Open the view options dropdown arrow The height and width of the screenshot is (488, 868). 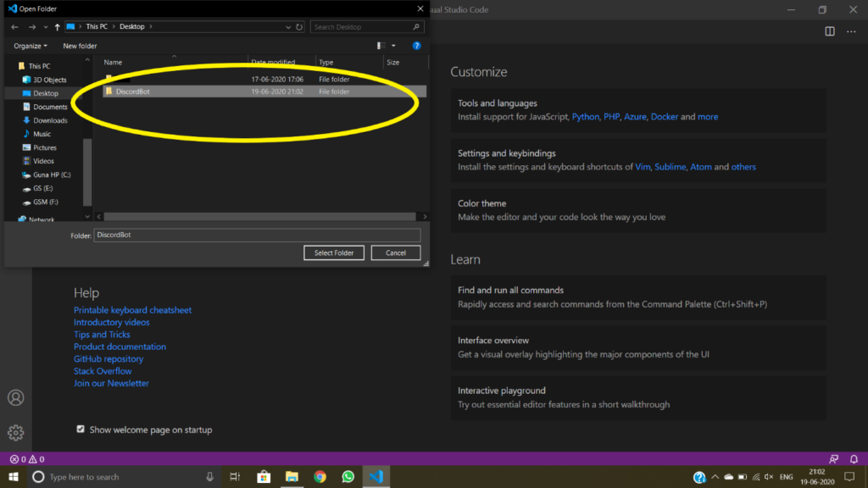tap(393, 46)
